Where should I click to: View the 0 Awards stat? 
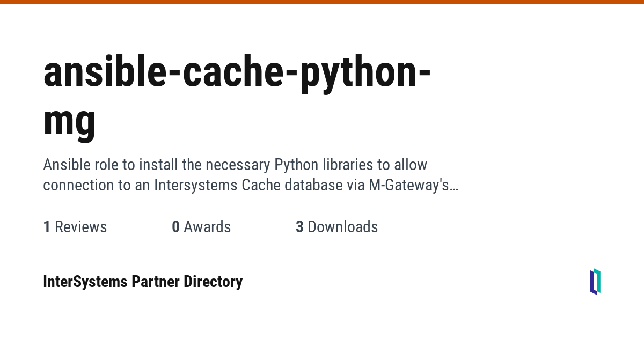point(201,227)
